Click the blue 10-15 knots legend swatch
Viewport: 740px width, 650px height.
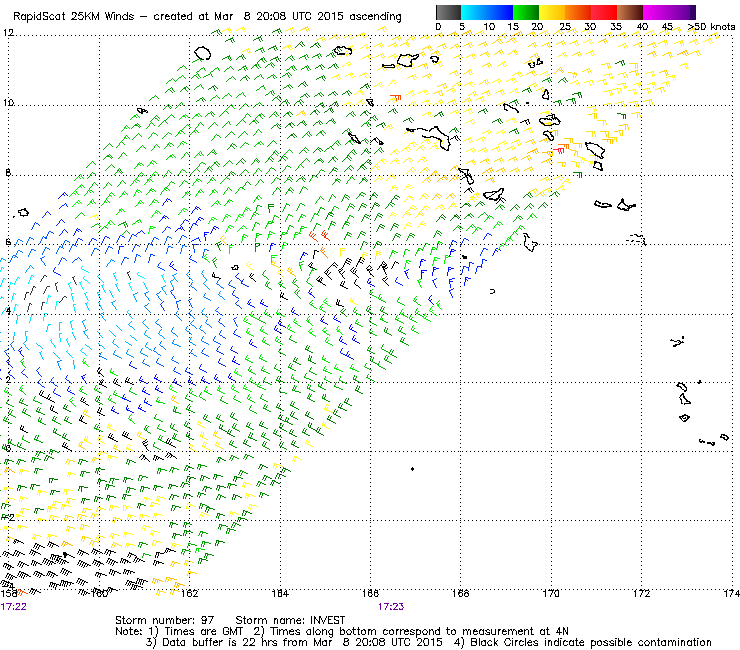(x=499, y=12)
